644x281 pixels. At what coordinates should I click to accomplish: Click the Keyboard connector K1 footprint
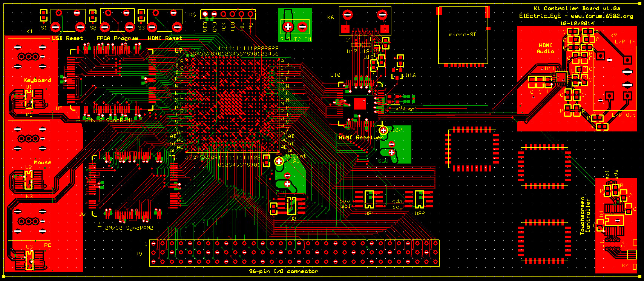coord(29,57)
